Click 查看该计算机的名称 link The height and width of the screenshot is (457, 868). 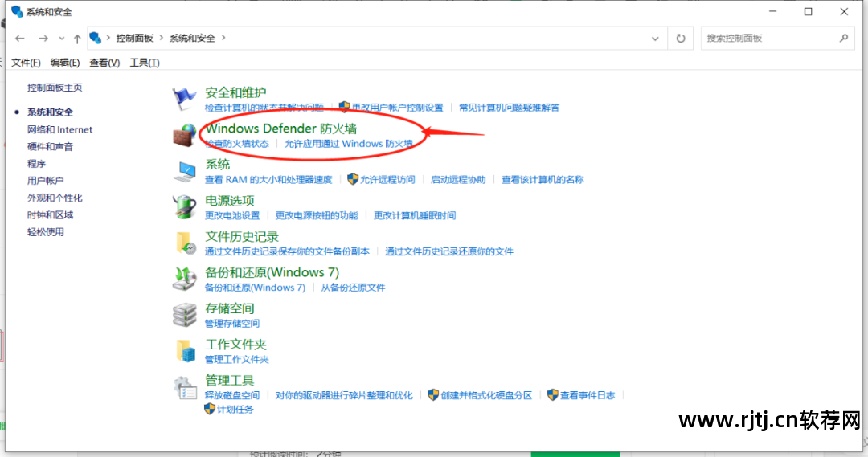(x=543, y=179)
